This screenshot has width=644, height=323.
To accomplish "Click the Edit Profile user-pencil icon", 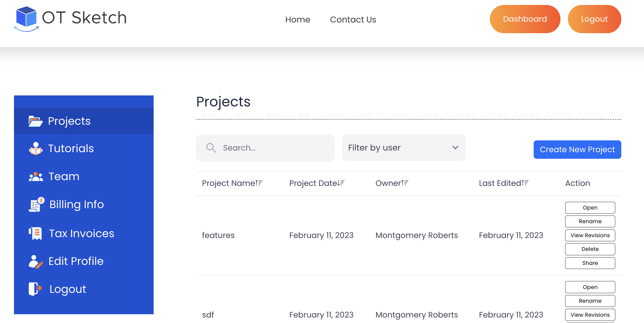I will (36, 262).
